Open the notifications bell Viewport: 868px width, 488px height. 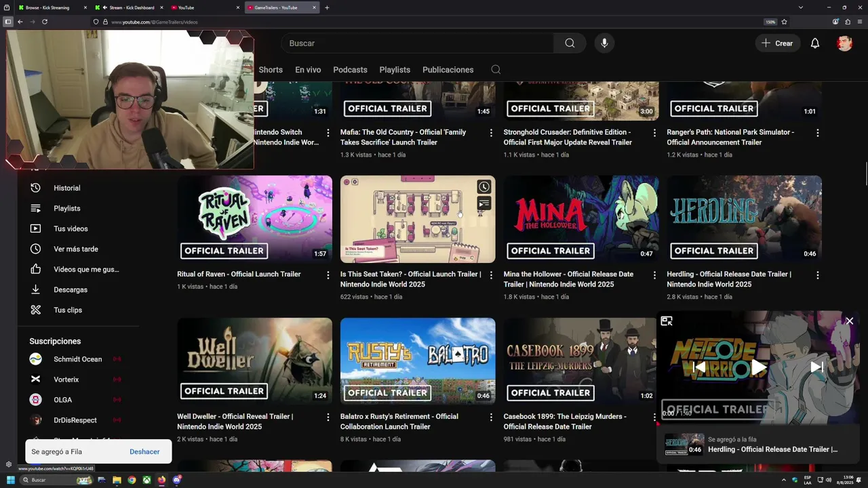click(815, 43)
